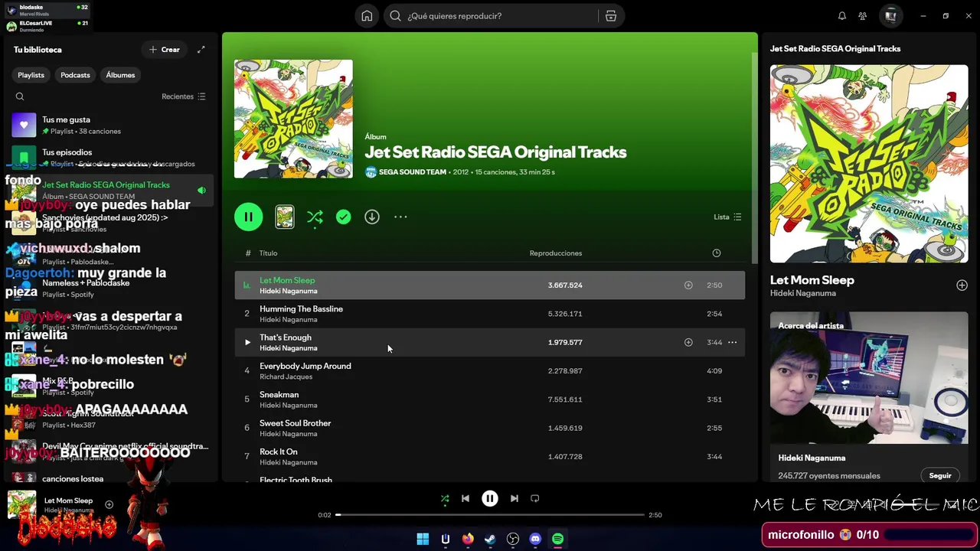This screenshot has height=551, width=980.
Task: Open album more options dots
Action: point(400,217)
